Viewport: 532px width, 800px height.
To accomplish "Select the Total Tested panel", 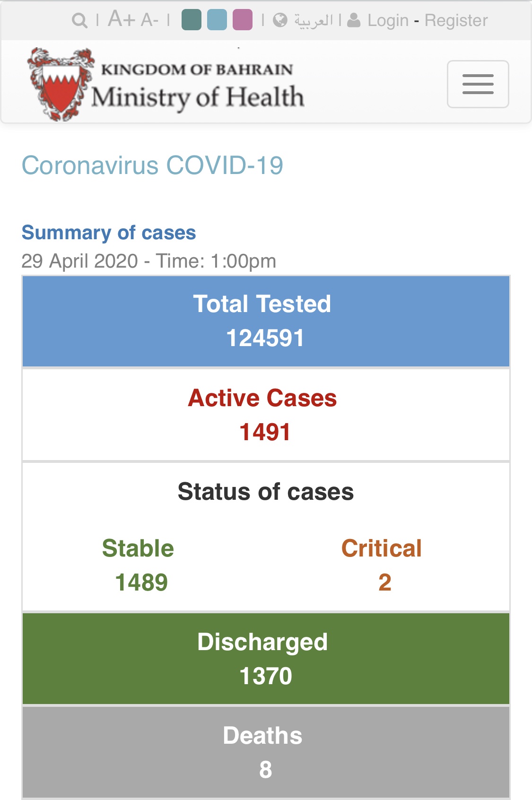I will (266, 321).
